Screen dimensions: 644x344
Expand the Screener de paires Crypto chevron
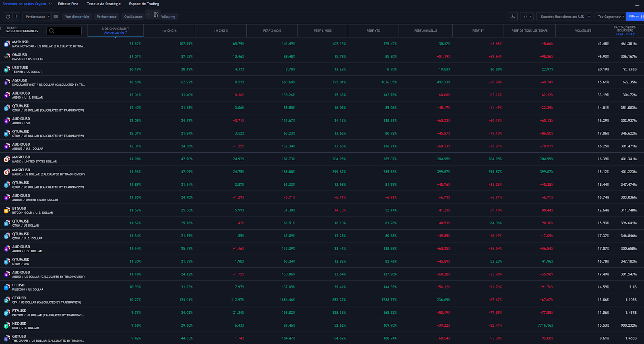coord(50,4)
